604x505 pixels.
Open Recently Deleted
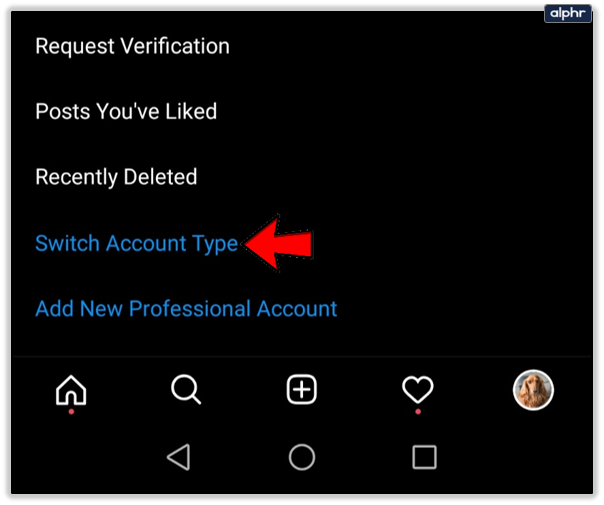116,177
